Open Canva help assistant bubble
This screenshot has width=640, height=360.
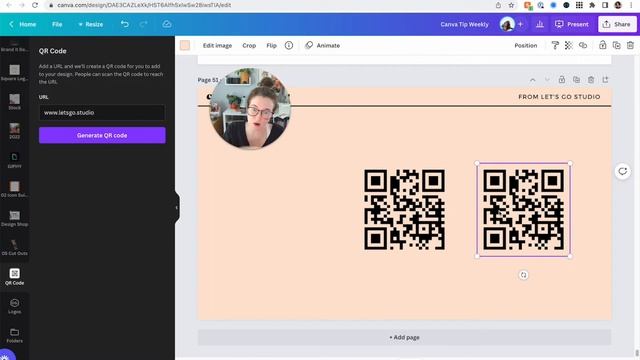[6, 356]
